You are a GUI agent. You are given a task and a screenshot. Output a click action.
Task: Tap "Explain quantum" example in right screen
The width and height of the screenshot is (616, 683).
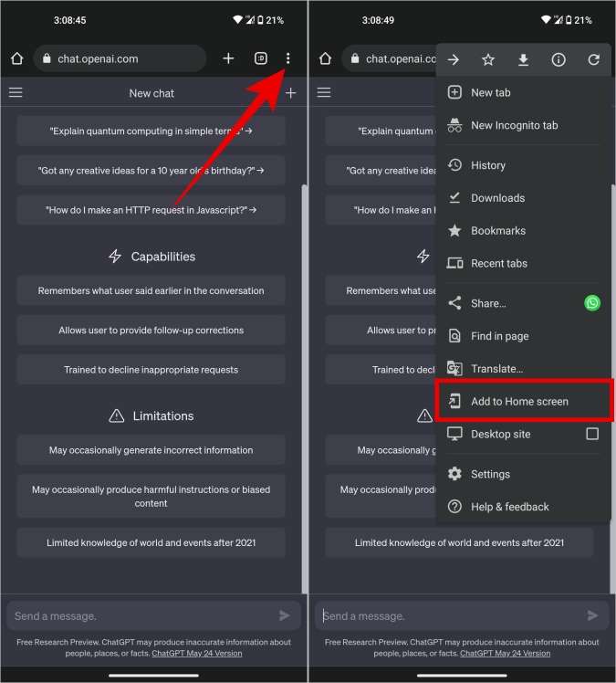(381, 131)
